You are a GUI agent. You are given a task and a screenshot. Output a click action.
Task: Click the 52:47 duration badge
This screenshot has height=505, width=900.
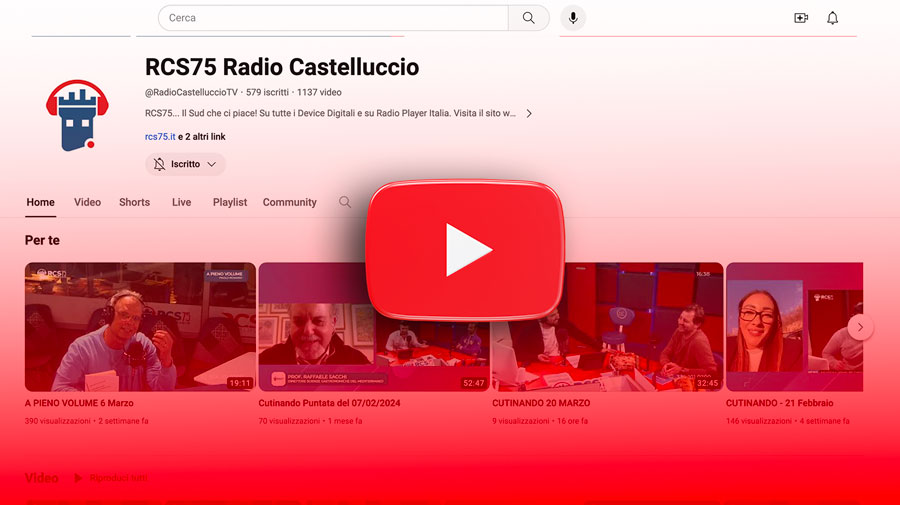point(474,383)
